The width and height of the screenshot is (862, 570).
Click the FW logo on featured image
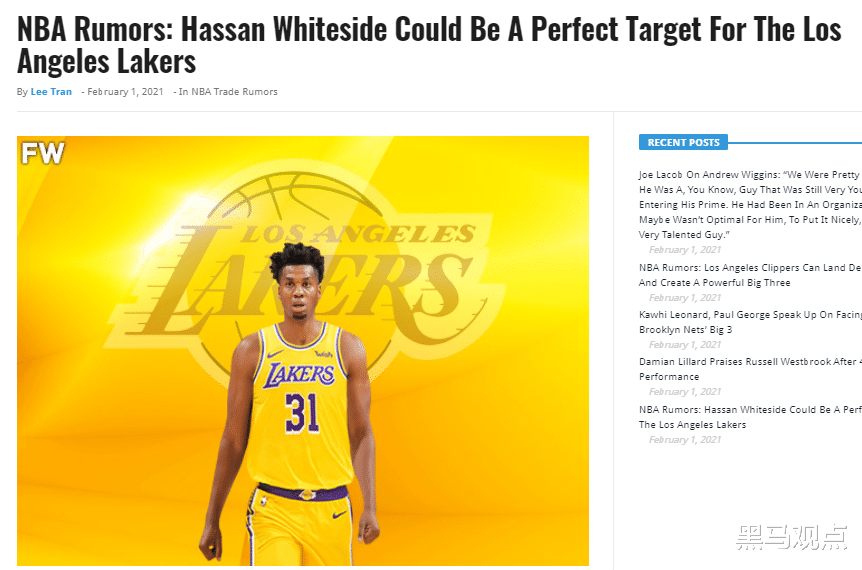point(43,153)
